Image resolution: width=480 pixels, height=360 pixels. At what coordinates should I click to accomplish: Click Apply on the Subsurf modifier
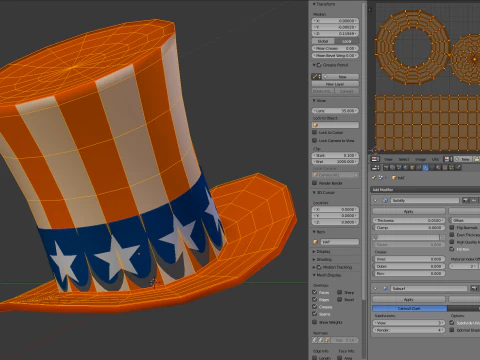click(409, 299)
